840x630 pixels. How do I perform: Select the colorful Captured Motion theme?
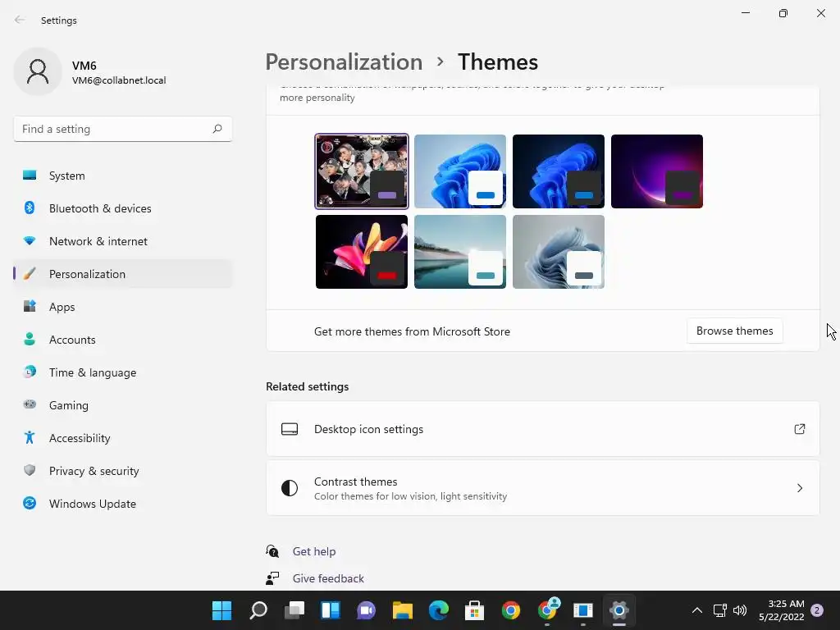tap(362, 252)
